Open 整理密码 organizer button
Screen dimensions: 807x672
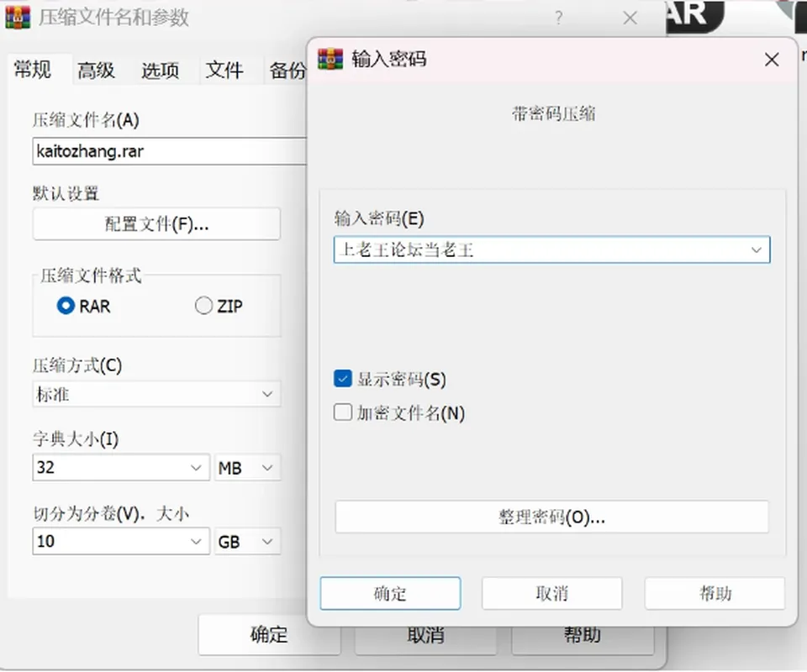(551, 517)
